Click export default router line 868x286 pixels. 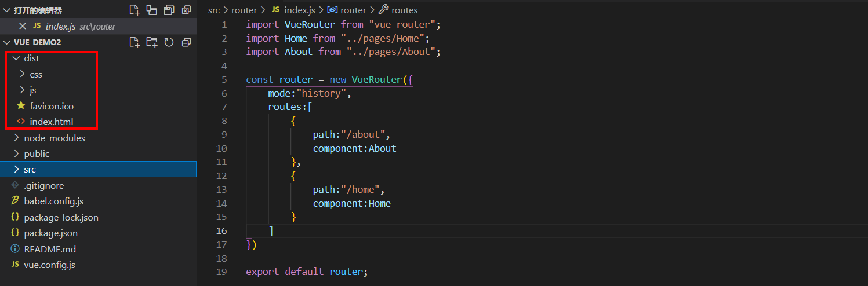(x=307, y=272)
